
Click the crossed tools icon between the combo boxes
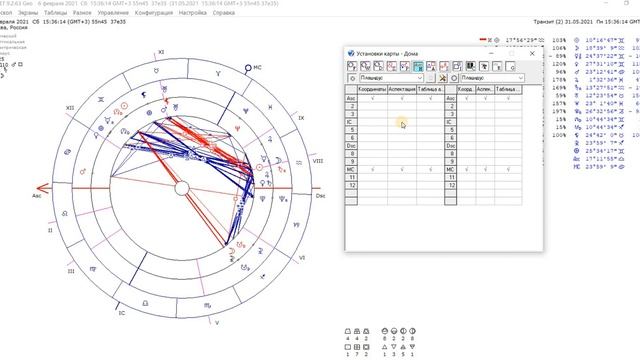442,78
